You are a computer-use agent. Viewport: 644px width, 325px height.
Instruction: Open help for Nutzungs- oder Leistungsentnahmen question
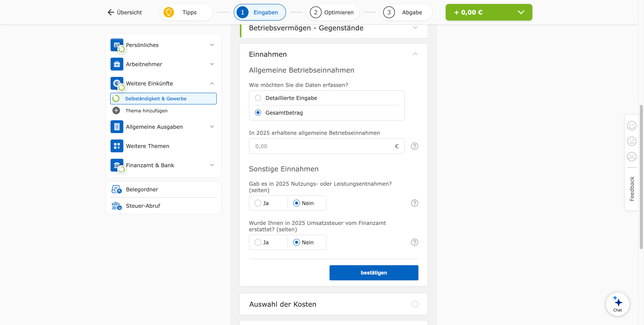(x=414, y=203)
